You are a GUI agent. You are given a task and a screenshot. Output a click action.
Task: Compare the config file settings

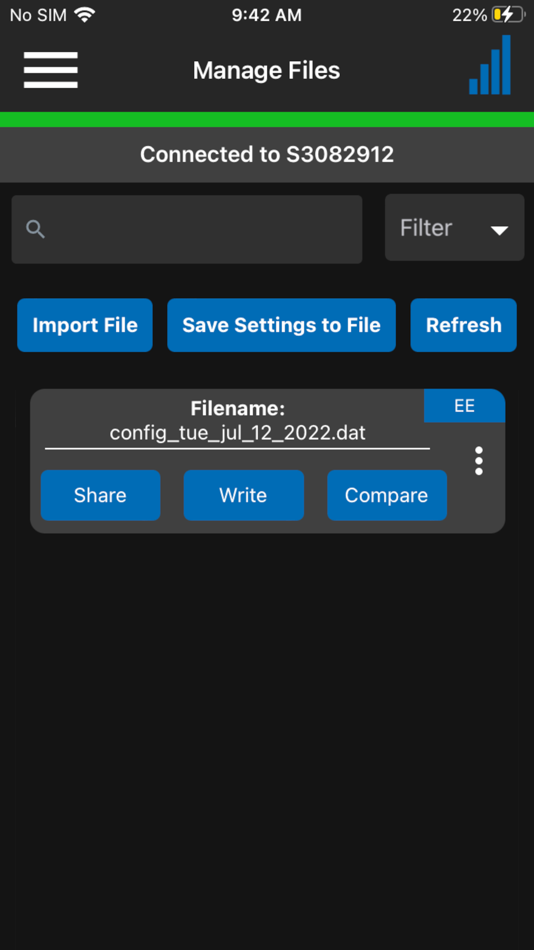[x=387, y=495]
